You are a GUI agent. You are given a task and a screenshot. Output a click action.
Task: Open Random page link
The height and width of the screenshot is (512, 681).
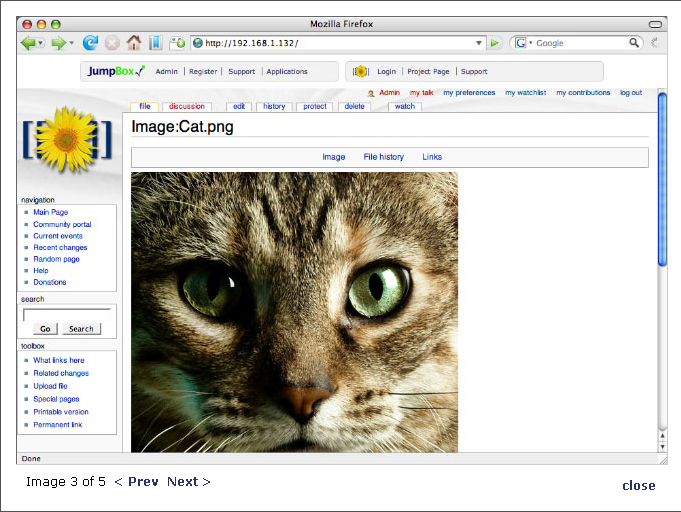tap(56, 259)
